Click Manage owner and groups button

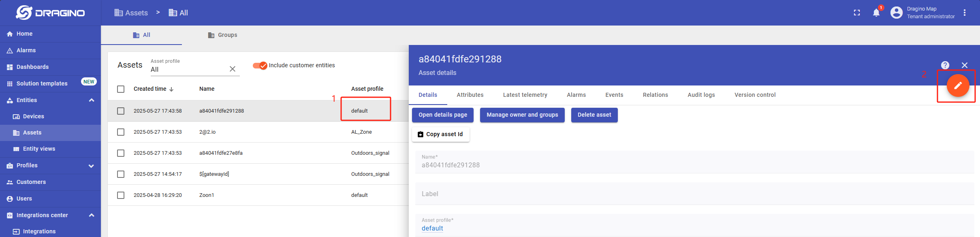click(522, 115)
